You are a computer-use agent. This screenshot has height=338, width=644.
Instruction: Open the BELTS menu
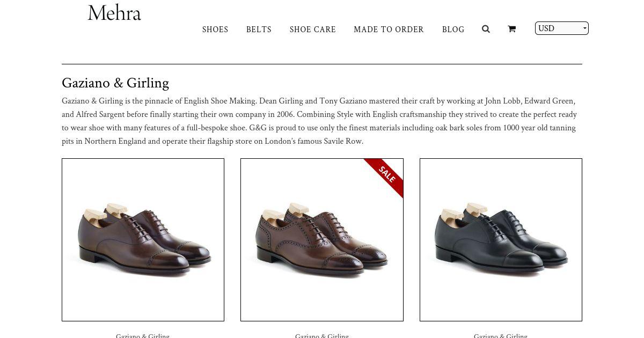(259, 30)
